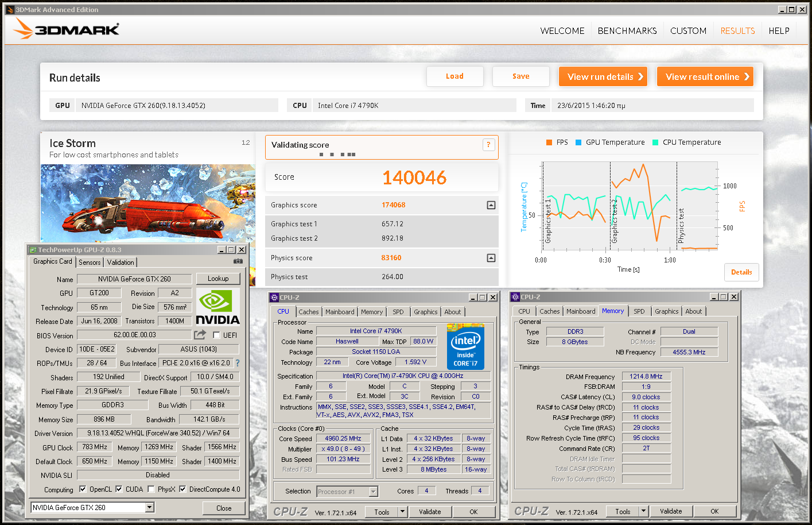Screen dimensions: 812x525
Task: Click the FPS orange legend swatch
Action: click(x=549, y=142)
